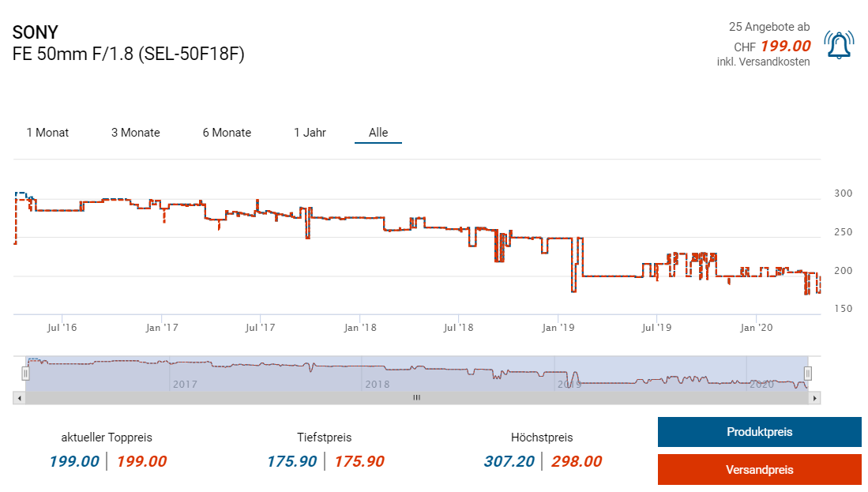Open the CHF 199.00 offer price
The height and width of the screenshot is (492, 868).
[785, 46]
